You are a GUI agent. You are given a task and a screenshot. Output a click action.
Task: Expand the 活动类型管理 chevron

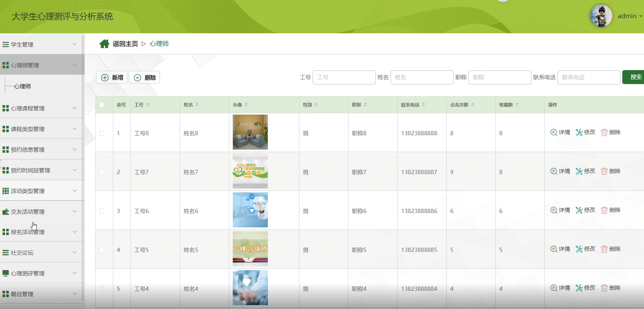pos(75,191)
